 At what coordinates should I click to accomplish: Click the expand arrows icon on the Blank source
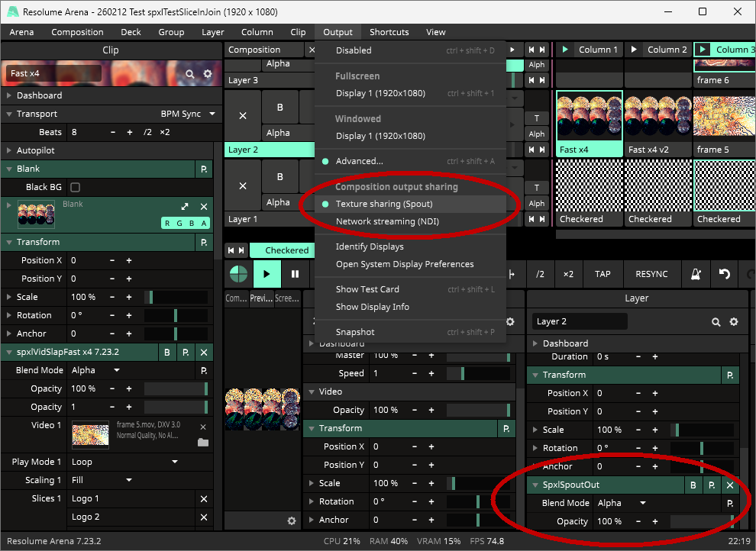point(184,207)
